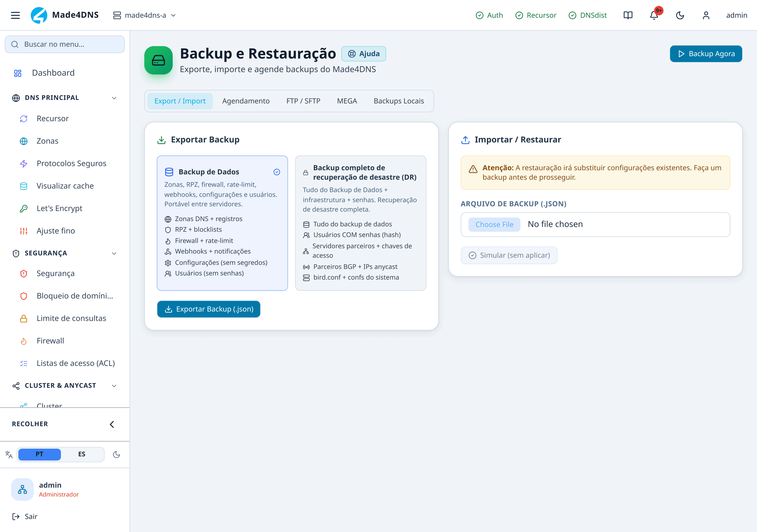Click 'bird.conf + confs do sistema' entry
This screenshot has height=532, width=757.
coord(351,278)
